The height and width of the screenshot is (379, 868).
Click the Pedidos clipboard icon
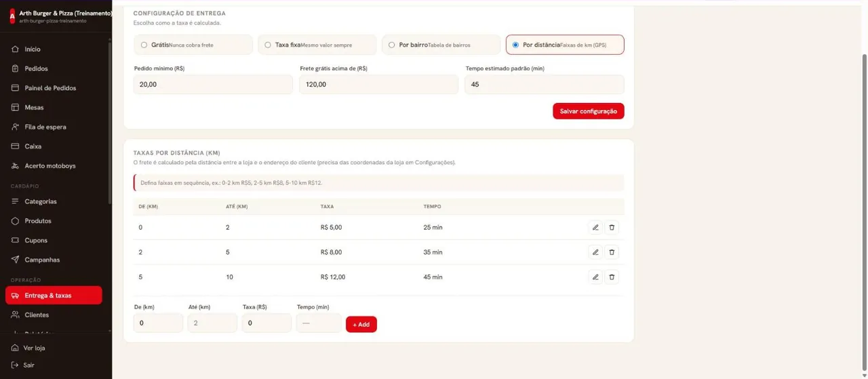pos(15,68)
